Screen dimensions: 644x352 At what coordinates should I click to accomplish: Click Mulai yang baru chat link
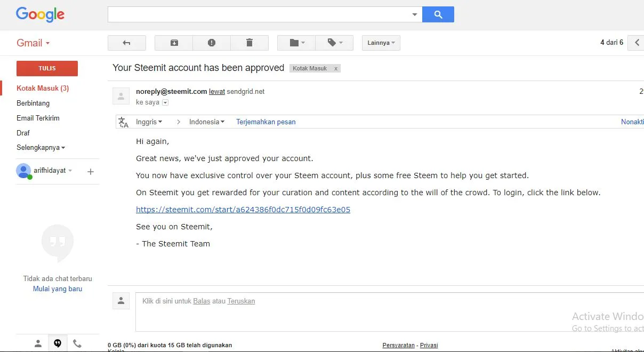pyautogui.click(x=58, y=289)
